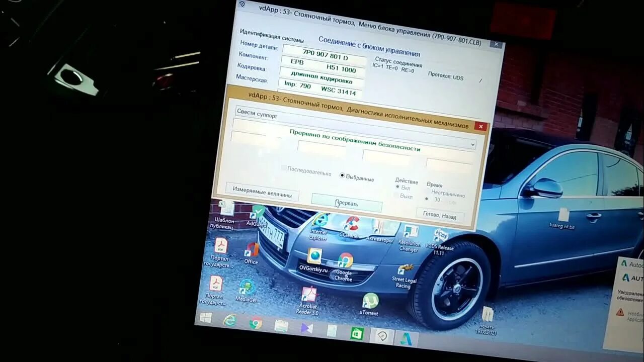Open Acrobat Reader 5.0 shortcut

tap(308, 301)
